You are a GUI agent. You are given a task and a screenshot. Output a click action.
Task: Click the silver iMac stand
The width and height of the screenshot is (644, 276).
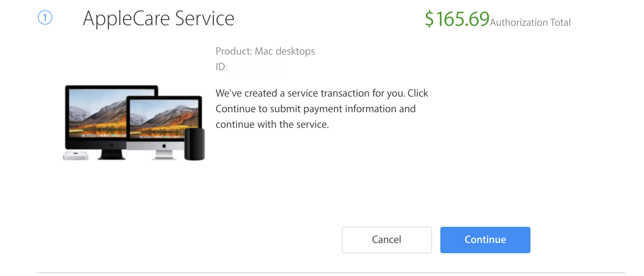pyautogui.click(x=164, y=155)
